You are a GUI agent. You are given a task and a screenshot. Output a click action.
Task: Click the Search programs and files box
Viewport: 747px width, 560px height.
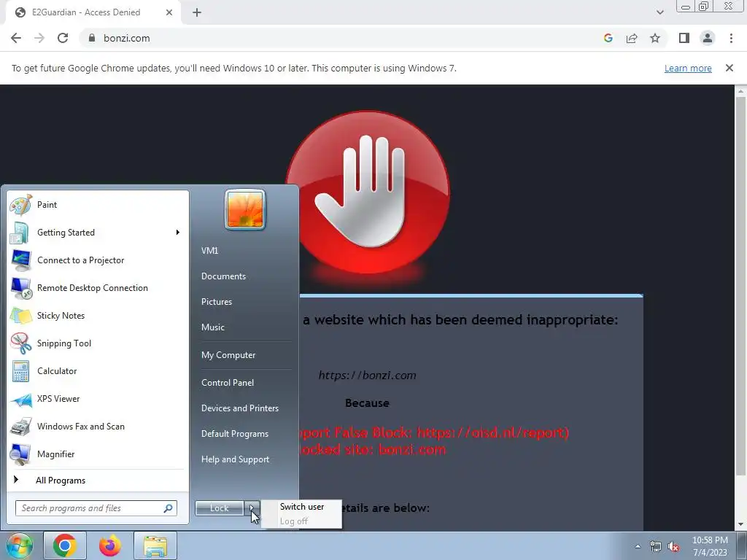point(96,508)
